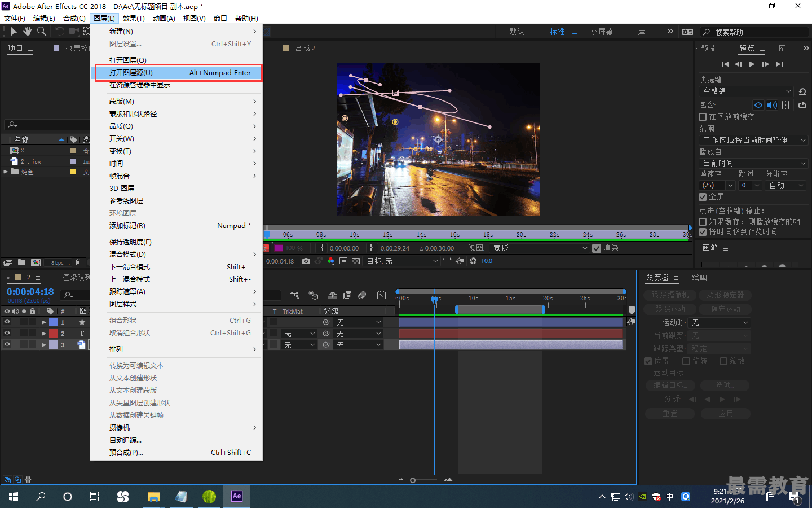This screenshot has width=812, height=508.
Task: Switch to the 默认 workspace
Action: (517, 32)
